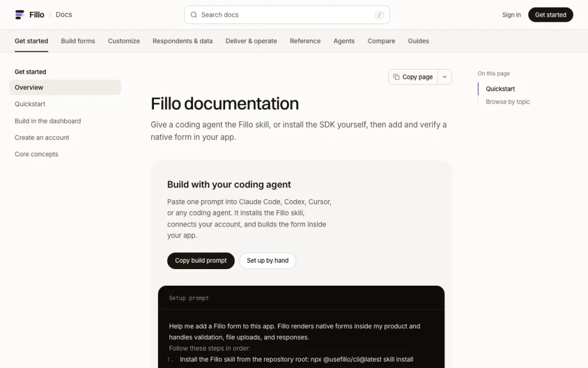Image resolution: width=588 pixels, height=368 pixels.
Task: Click the search magnifier icon
Action: [194, 14]
